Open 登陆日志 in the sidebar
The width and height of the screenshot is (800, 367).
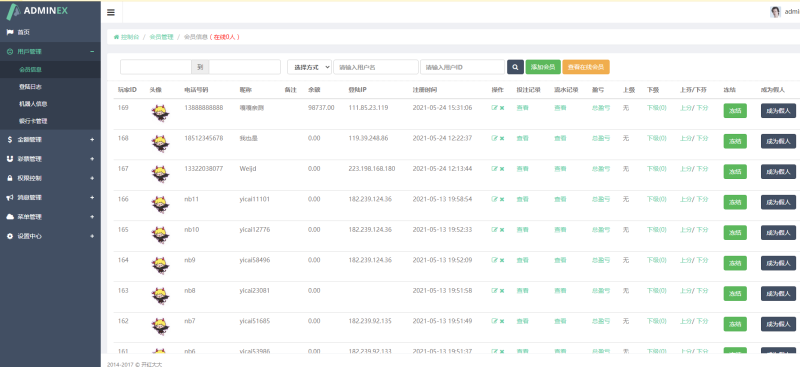tap(50, 87)
